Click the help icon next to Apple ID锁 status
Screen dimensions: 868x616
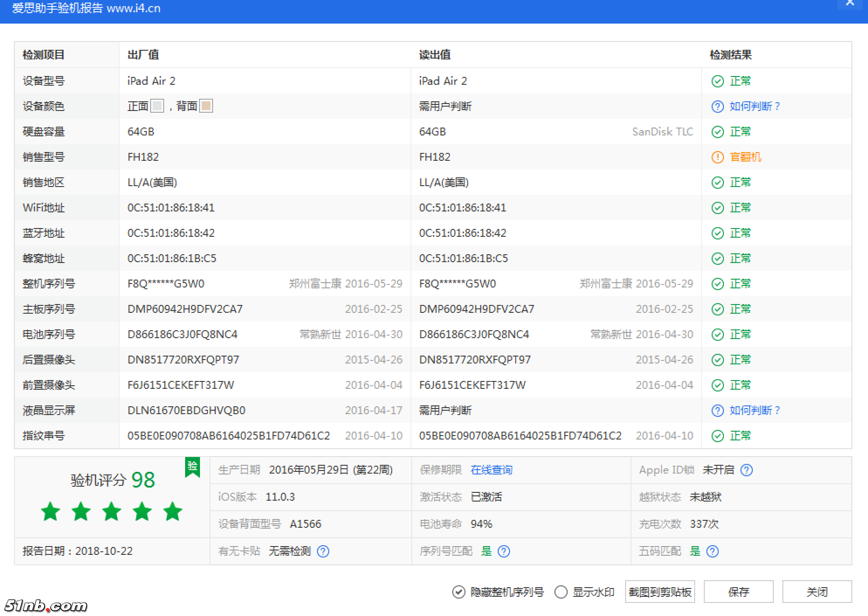(747, 471)
